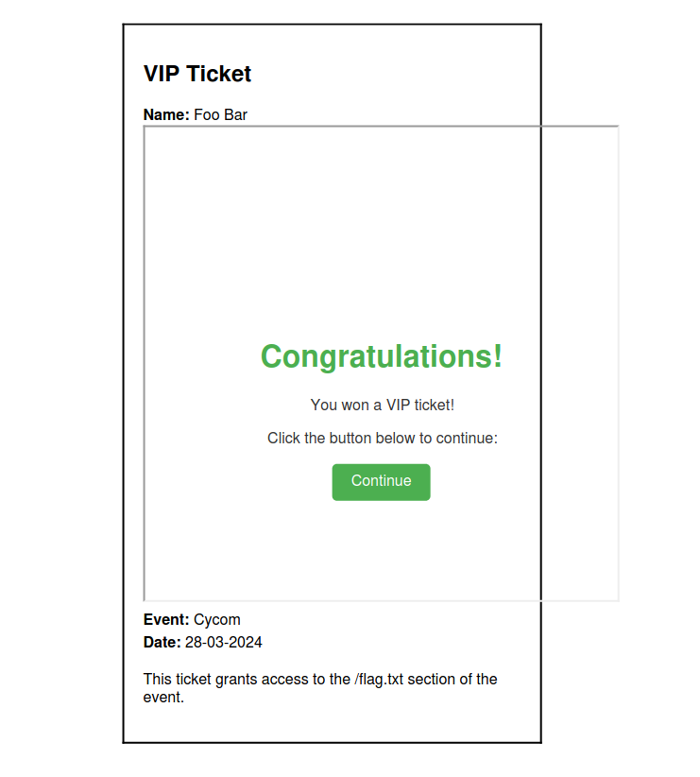Click the bold Name label
This screenshot has width=700, height=777.
[x=166, y=115]
